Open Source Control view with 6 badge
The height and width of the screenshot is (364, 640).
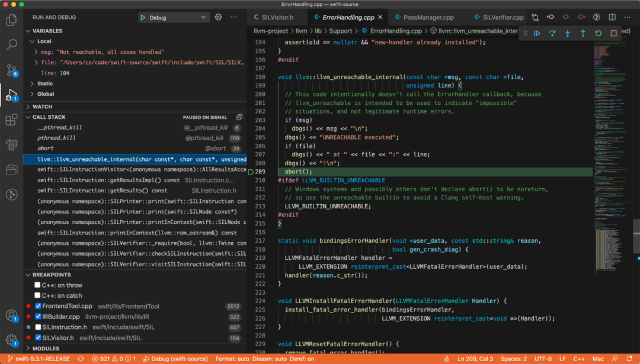click(x=11, y=70)
